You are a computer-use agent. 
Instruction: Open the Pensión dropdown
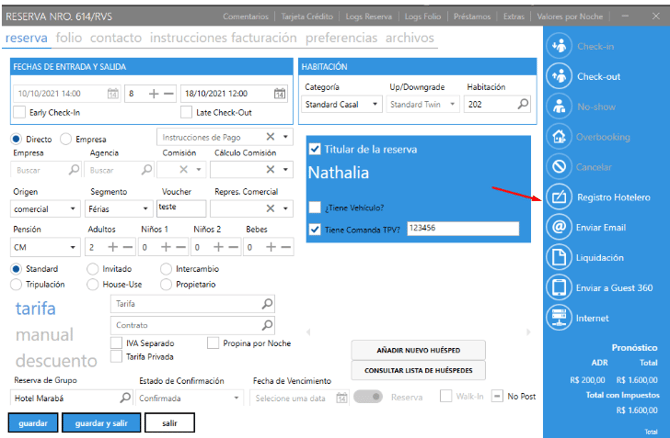click(x=73, y=246)
